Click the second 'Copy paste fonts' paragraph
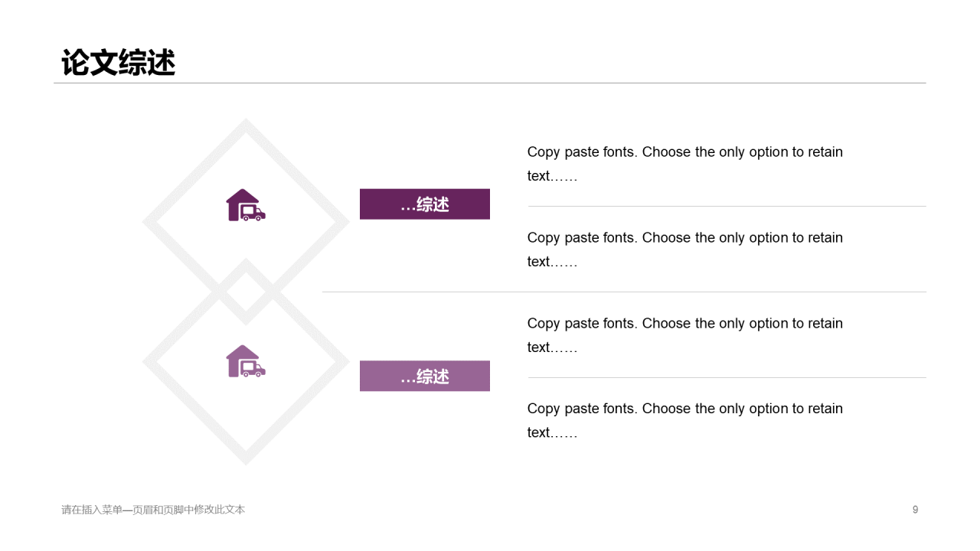This screenshot has width=980, height=551. pos(684,249)
